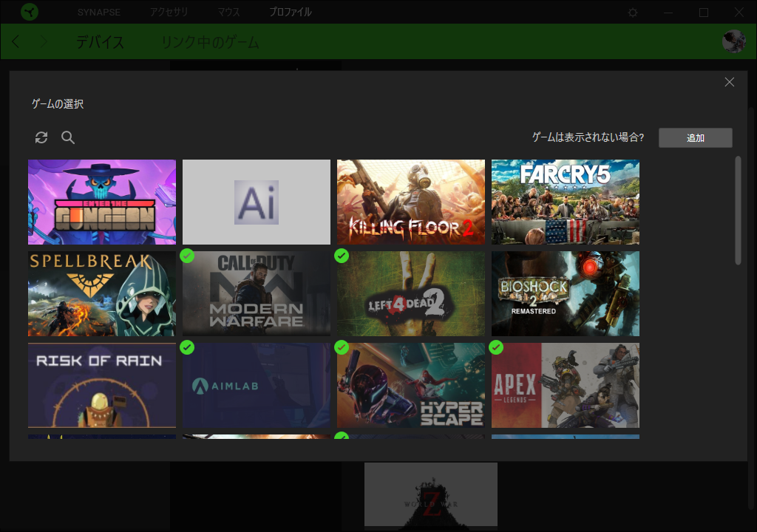Uncheck the green checkmark on Left 4 Dead 2
Image resolution: width=757 pixels, height=532 pixels.
[x=342, y=256]
